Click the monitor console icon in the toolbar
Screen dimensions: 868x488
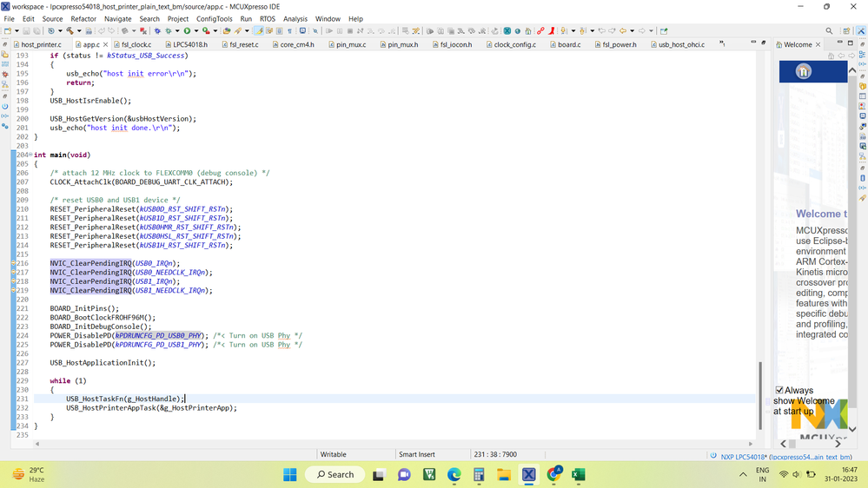[x=303, y=31]
